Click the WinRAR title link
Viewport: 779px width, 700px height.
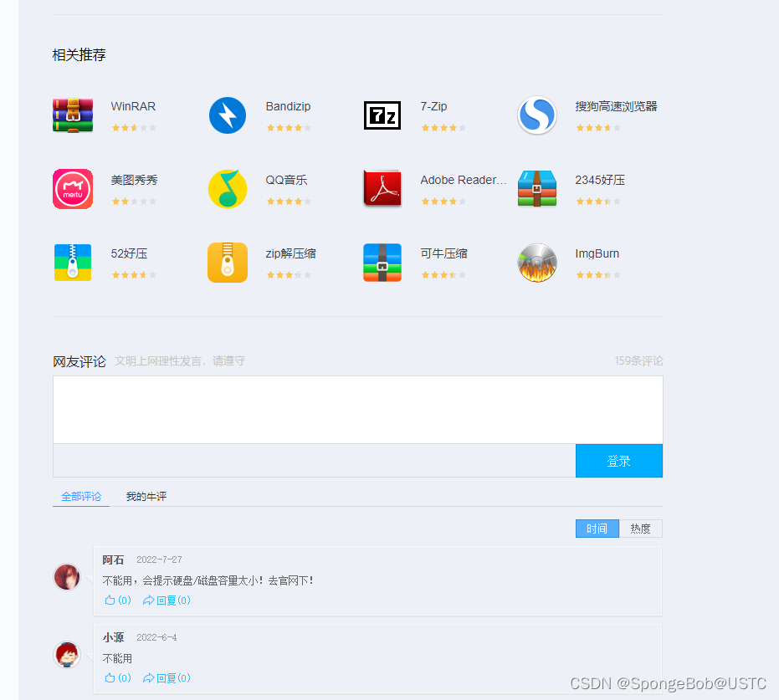coord(133,106)
